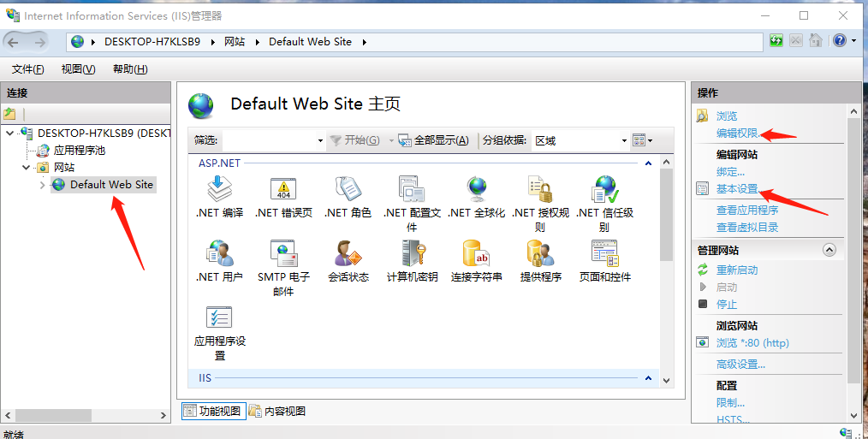Open the help icon dropdown arrow
The image size is (868, 439).
click(x=853, y=40)
